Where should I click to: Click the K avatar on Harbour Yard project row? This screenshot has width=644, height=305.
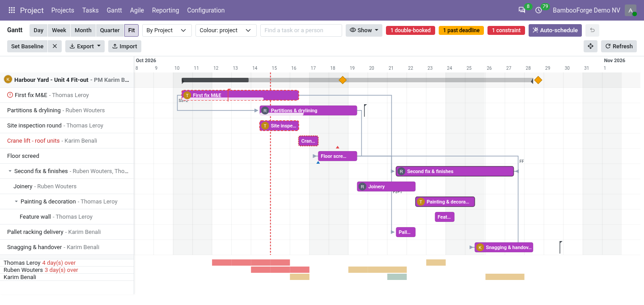click(x=8, y=79)
